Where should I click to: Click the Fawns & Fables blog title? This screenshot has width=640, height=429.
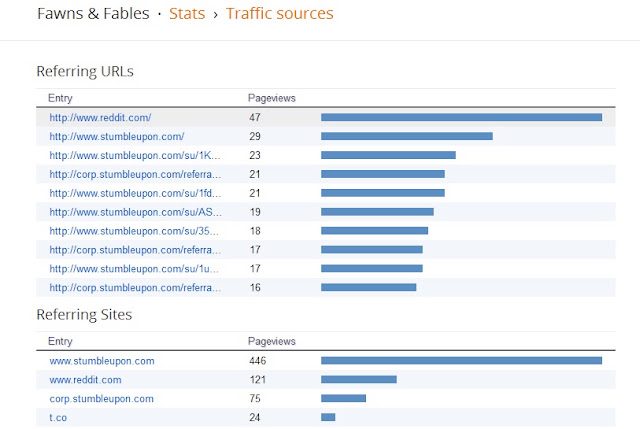[x=93, y=13]
